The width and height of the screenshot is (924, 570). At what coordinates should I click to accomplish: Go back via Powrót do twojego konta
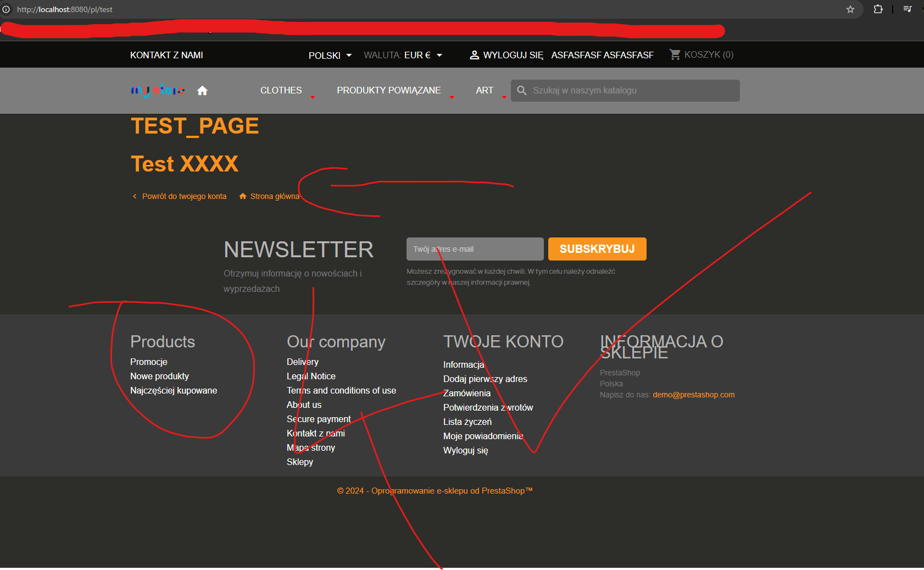[184, 196]
